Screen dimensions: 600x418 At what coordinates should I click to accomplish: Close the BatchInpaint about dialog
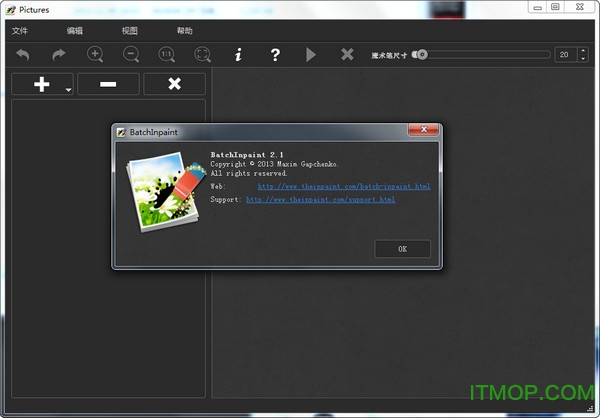click(x=424, y=129)
